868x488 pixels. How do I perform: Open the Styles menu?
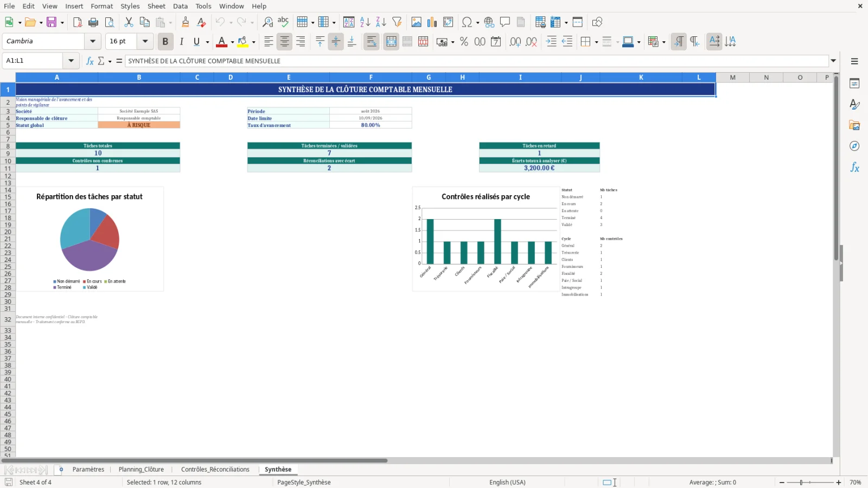click(130, 6)
